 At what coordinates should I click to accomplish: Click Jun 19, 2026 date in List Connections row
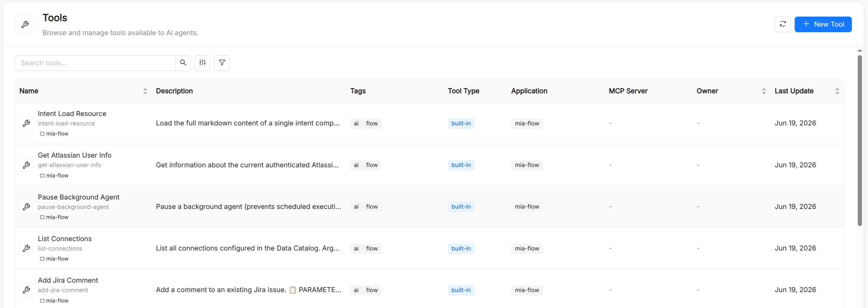pos(795,248)
